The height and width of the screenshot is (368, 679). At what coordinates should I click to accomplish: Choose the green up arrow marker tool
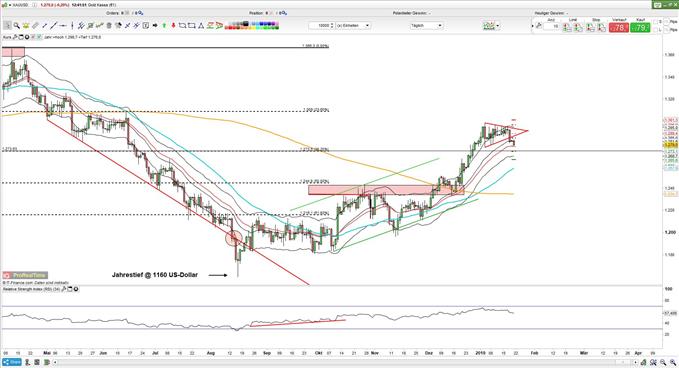(x=164, y=26)
